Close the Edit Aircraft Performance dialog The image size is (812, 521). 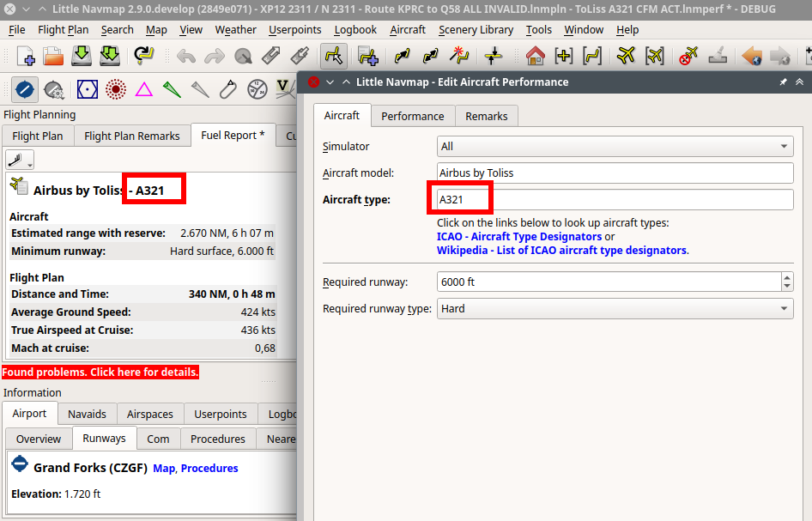click(x=313, y=82)
